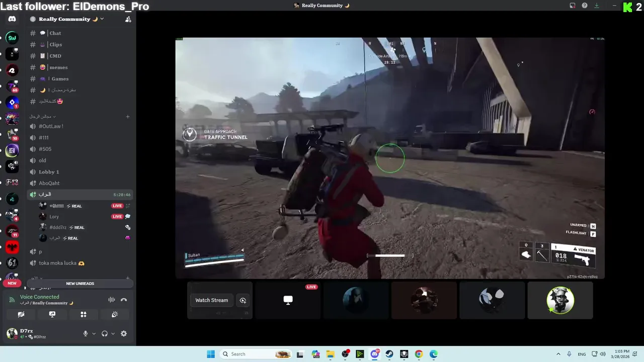Viewport: 644px width, 362px height.
Task: Select participant tile with green ring avatar
Action: 560,300
